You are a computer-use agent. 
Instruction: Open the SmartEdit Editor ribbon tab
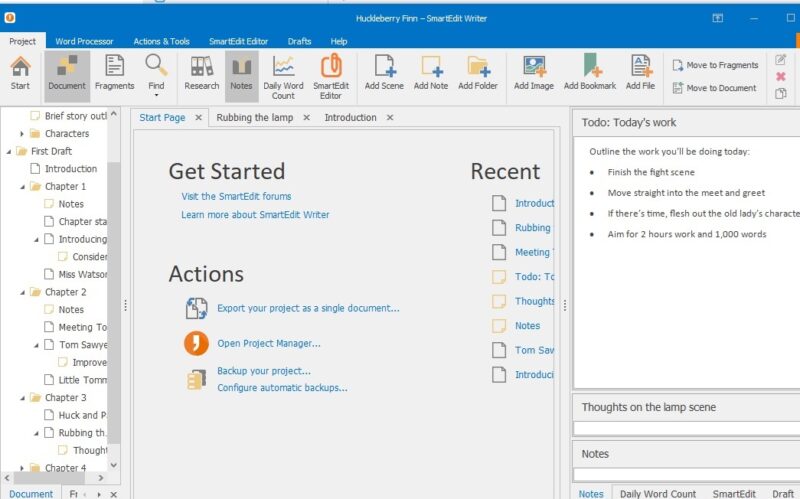[238, 41]
